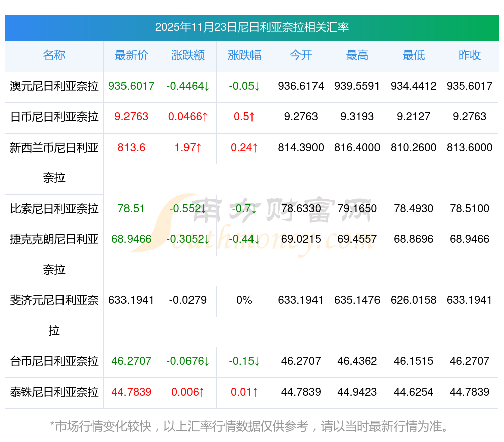This screenshot has height=442, width=504.
Task: Click the market disclaimer footnote text
Action: [249, 426]
